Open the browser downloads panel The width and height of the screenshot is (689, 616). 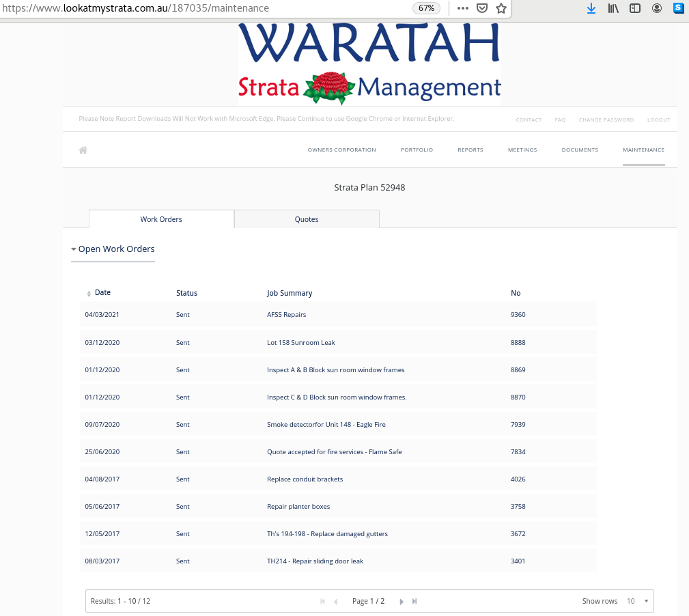pyautogui.click(x=591, y=8)
